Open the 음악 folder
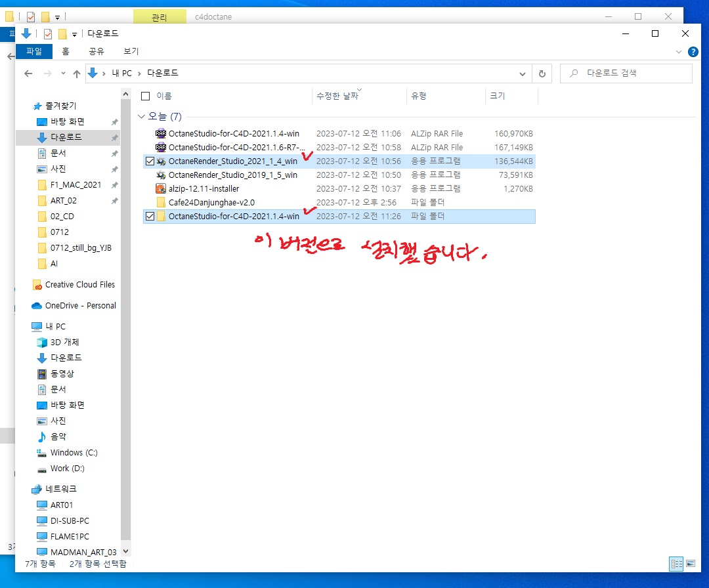Viewport: 709px width, 588px height. (x=58, y=436)
